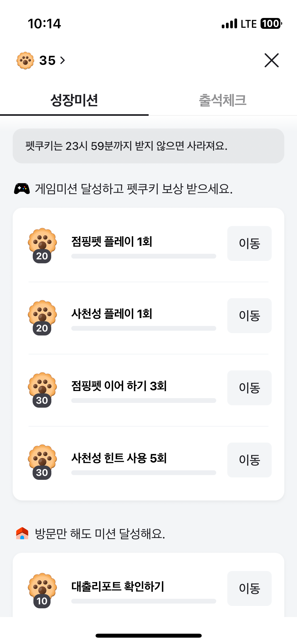
Task: Tap the pet cookie balance icon
Action: (x=25, y=61)
